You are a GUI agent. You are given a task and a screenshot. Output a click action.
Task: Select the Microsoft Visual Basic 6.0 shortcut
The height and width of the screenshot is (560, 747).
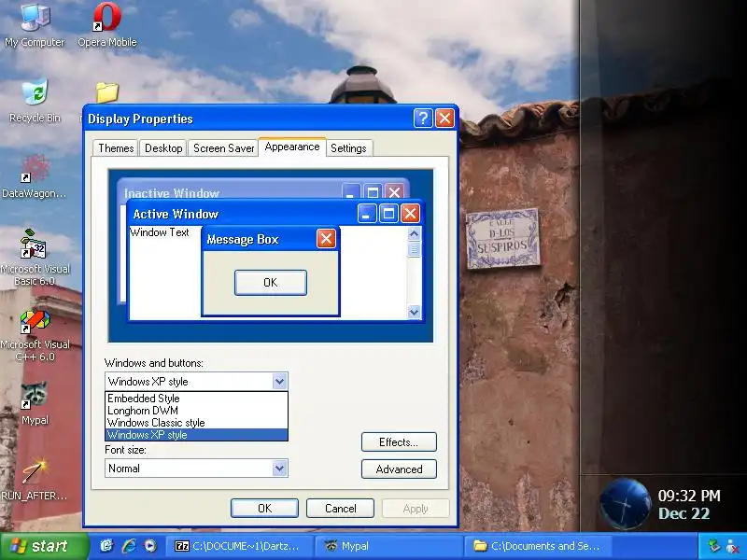(35, 258)
